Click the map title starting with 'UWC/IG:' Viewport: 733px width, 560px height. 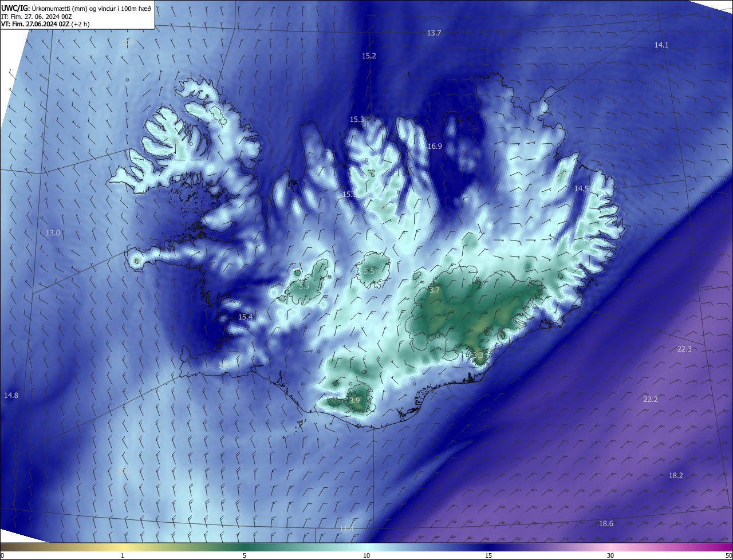[x=76, y=8]
